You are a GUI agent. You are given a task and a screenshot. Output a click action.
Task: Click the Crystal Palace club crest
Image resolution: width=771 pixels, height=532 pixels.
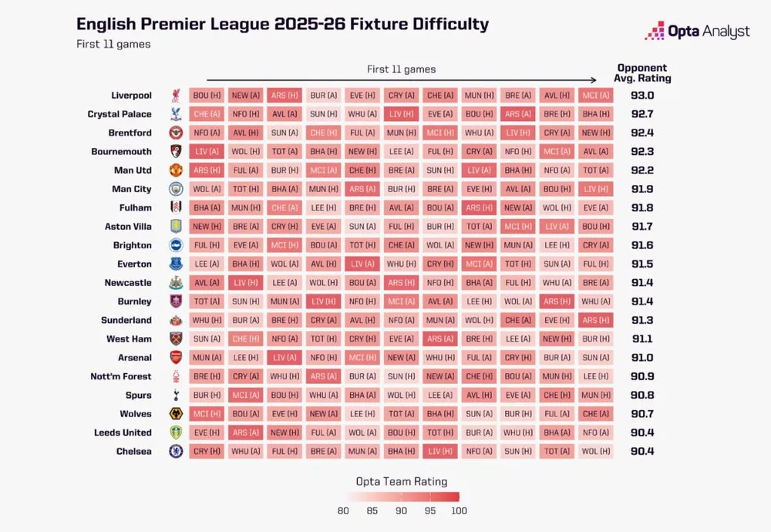coord(176,114)
